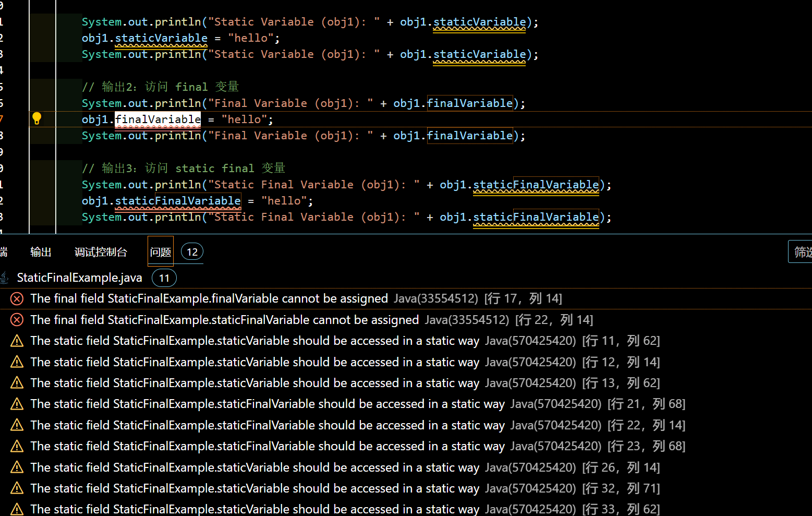Viewport: 812px width, 516px height.
Task: Click warning icon for 行 21, 列 68 entry
Action: coord(17,404)
